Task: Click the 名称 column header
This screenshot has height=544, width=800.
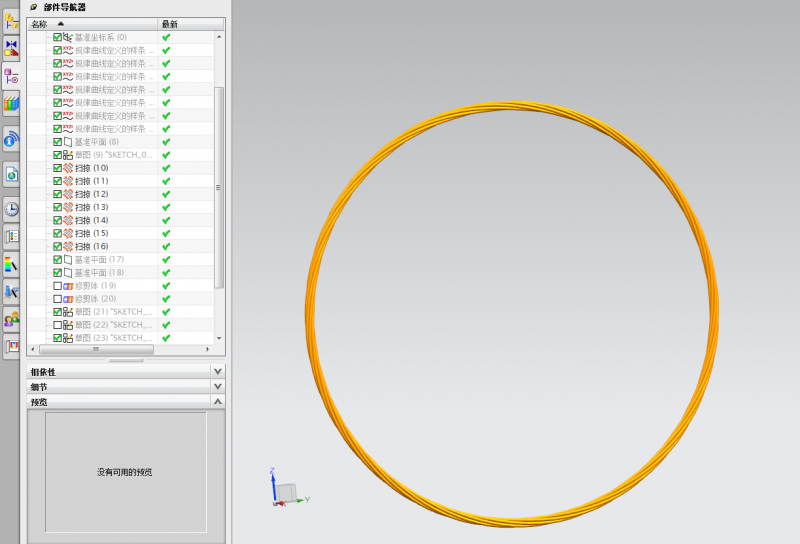Action: [x=92, y=24]
